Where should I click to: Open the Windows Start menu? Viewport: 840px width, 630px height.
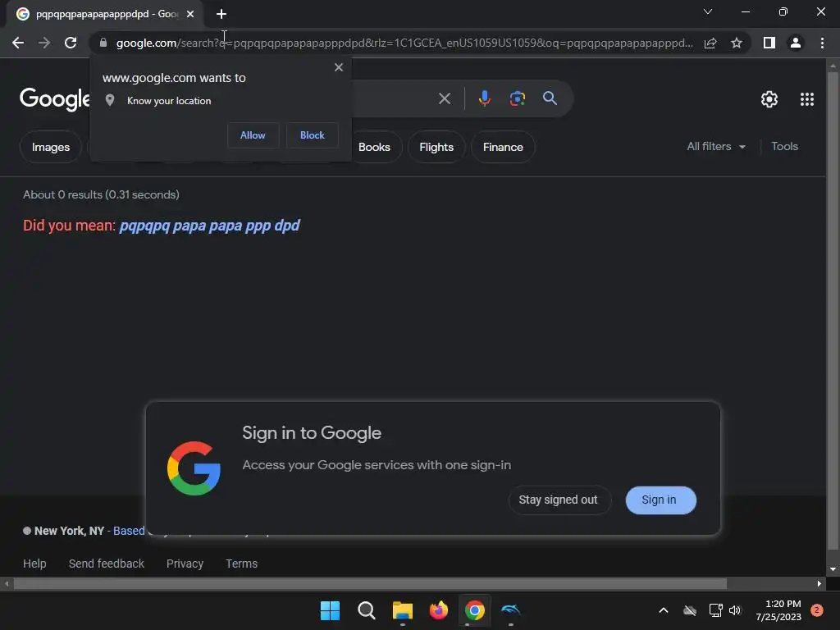(x=330, y=610)
